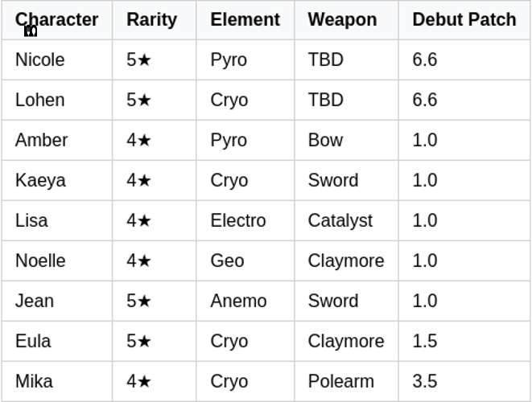Click the Debut Patch column header
532x402 pixels.
[x=464, y=19]
